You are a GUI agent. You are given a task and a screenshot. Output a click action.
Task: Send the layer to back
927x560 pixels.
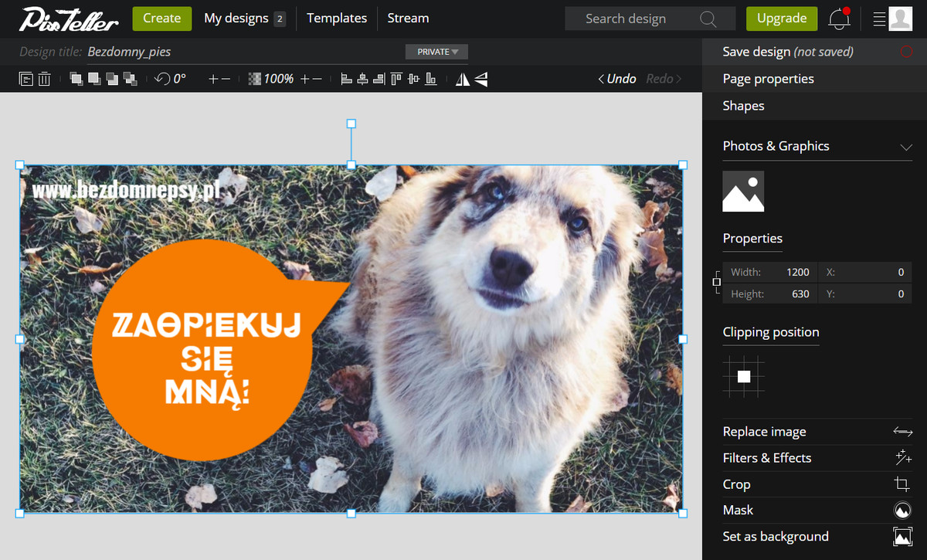pyautogui.click(x=131, y=79)
